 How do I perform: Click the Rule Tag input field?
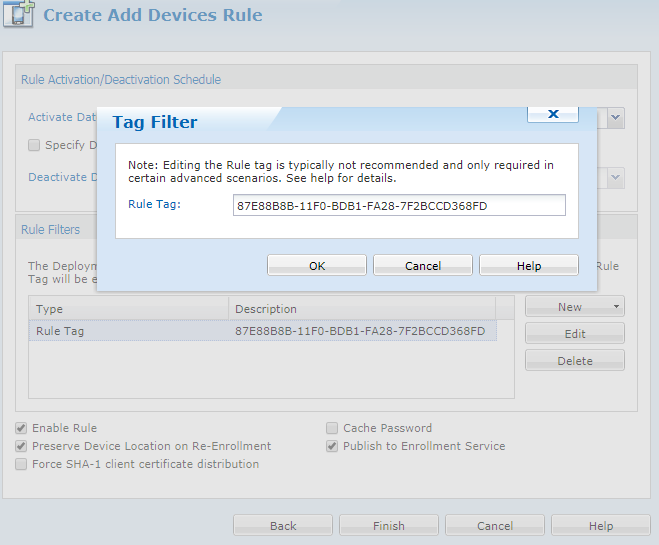[x=398, y=205]
